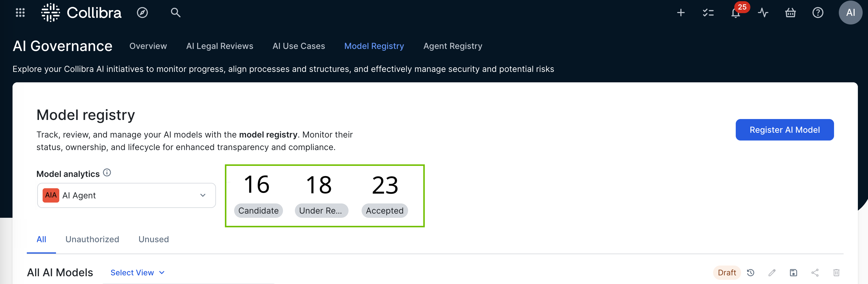Select the Unauthorized models tab
868x284 pixels.
[92, 239]
